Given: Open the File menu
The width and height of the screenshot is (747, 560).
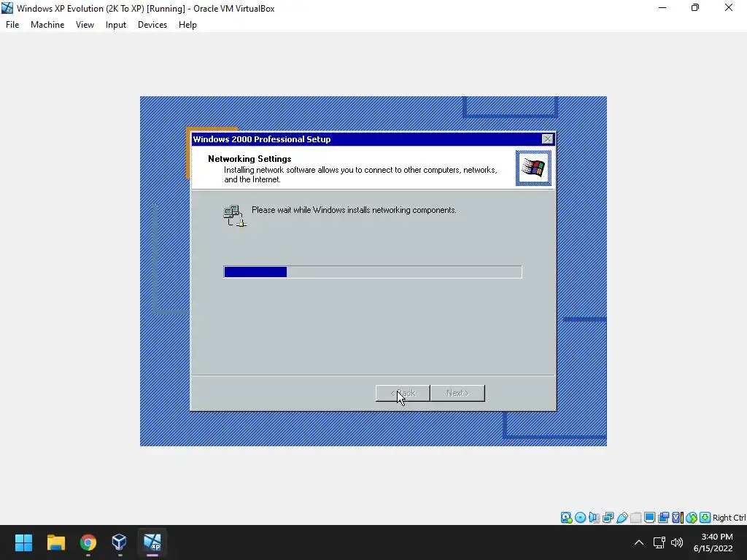Looking at the screenshot, I should pos(12,25).
